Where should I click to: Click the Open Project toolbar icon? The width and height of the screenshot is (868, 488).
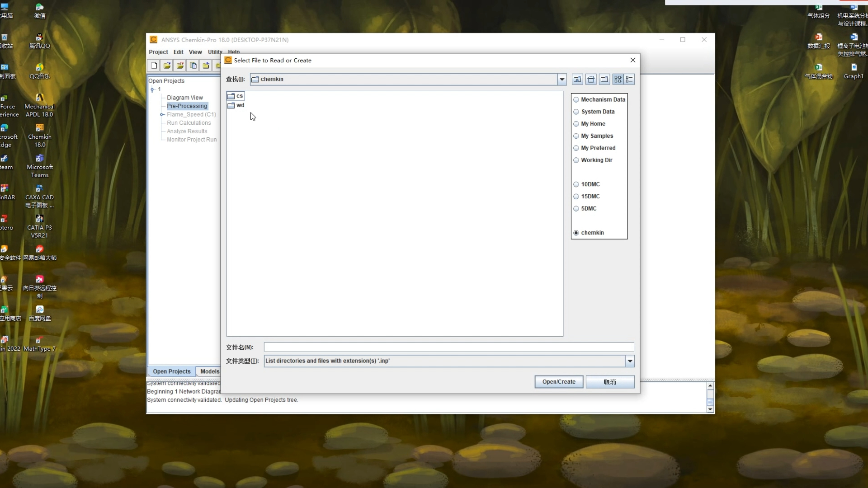167,66
